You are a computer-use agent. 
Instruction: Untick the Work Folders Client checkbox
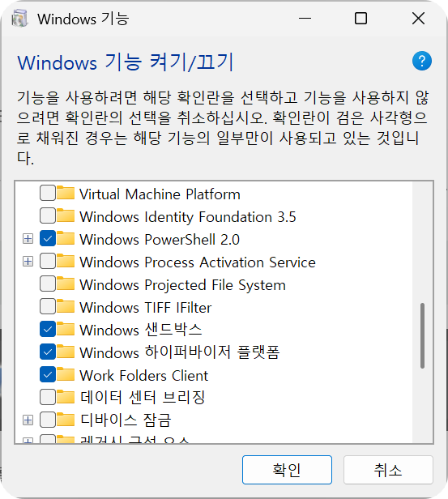click(x=48, y=374)
